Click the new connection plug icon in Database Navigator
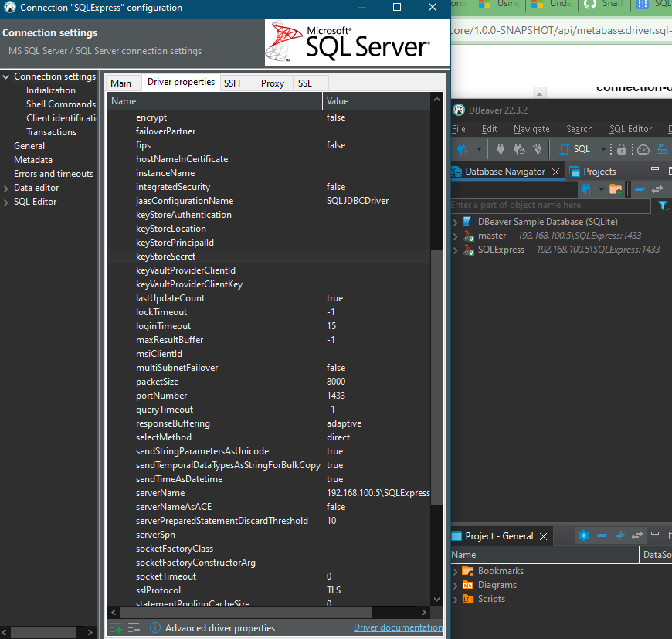This screenshot has width=672, height=639. tap(587, 189)
